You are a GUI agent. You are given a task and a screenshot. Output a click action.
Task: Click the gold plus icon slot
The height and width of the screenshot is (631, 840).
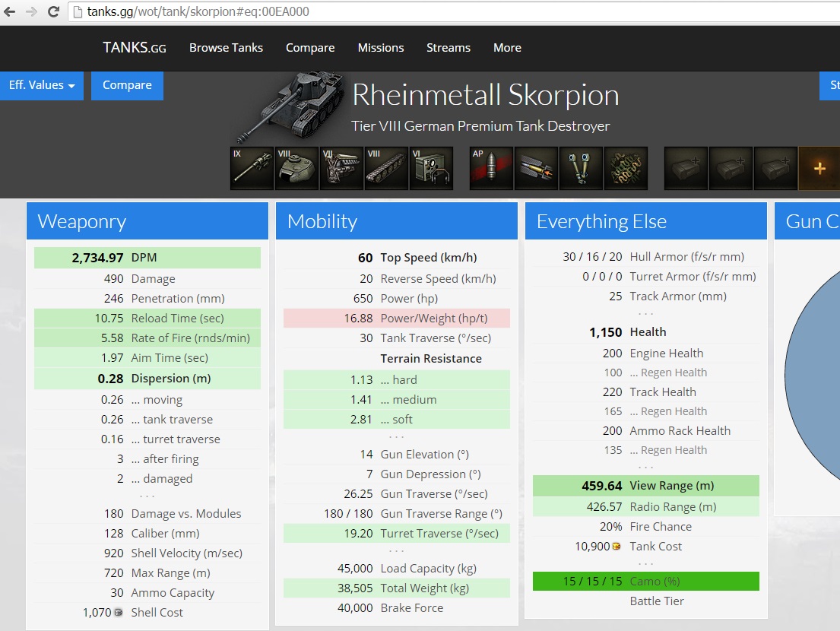tap(819, 168)
